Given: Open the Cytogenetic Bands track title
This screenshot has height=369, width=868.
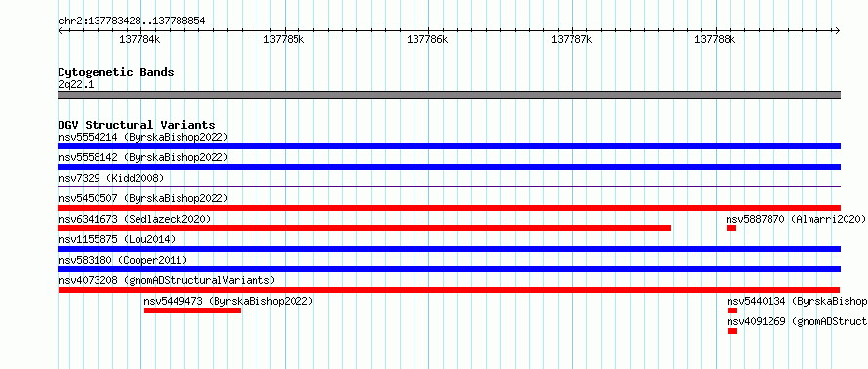Looking at the screenshot, I should click(x=116, y=72).
